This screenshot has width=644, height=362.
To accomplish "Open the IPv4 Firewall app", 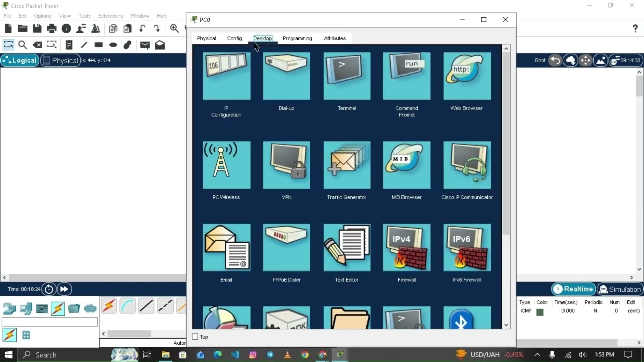I will (x=407, y=247).
